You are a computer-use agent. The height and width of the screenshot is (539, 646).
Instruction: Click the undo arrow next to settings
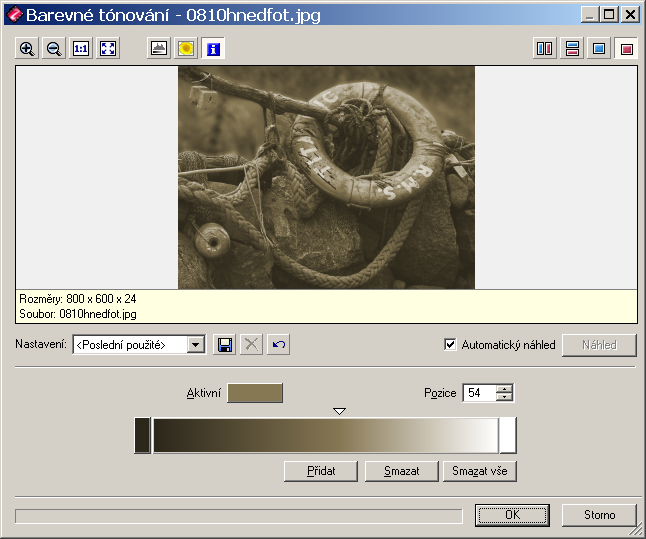click(279, 345)
